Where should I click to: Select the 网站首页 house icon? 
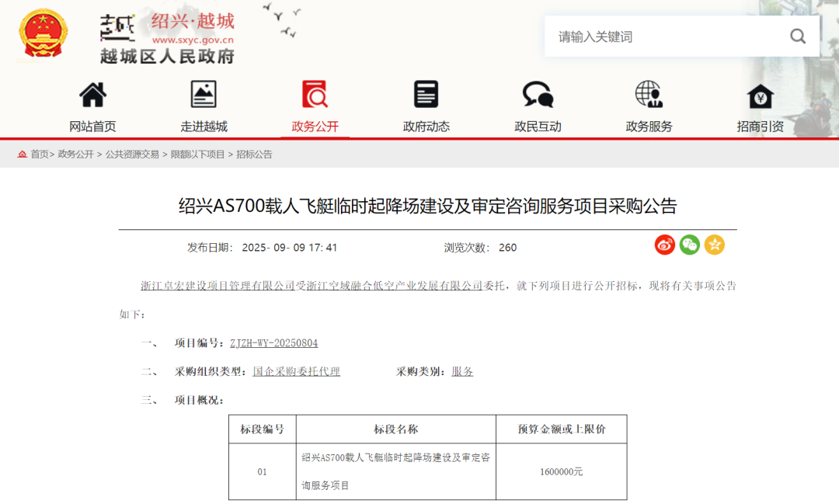tap(92, 93)
